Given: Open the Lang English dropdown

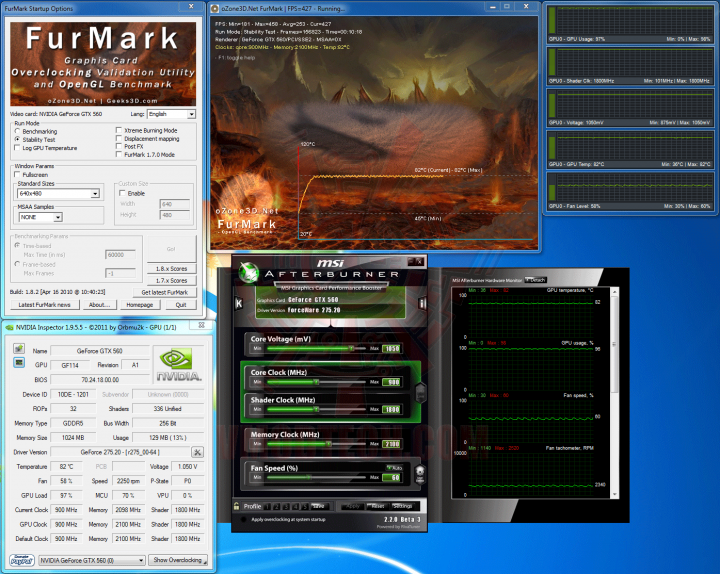Looking at the screenshot, I should 172,114.
